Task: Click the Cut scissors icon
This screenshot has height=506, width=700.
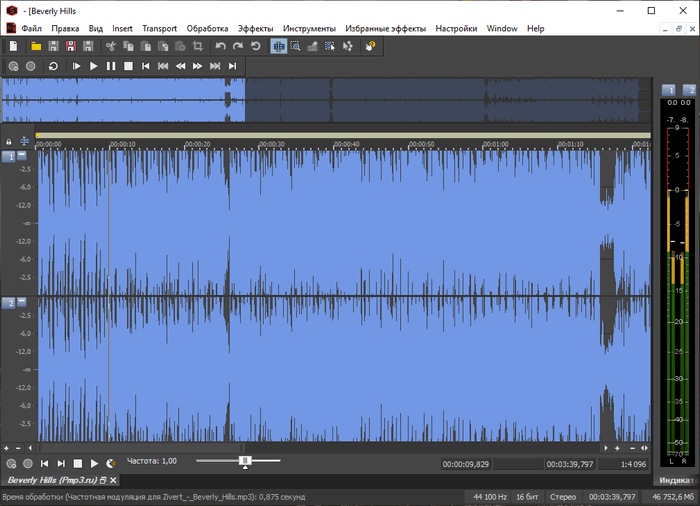Action: pyautogui.click(x=112, y=46)
